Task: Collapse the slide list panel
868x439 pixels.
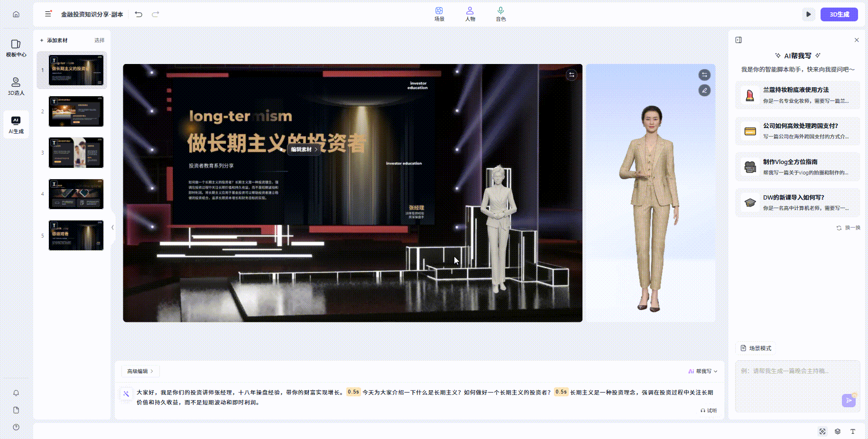Action: [112, 228]
